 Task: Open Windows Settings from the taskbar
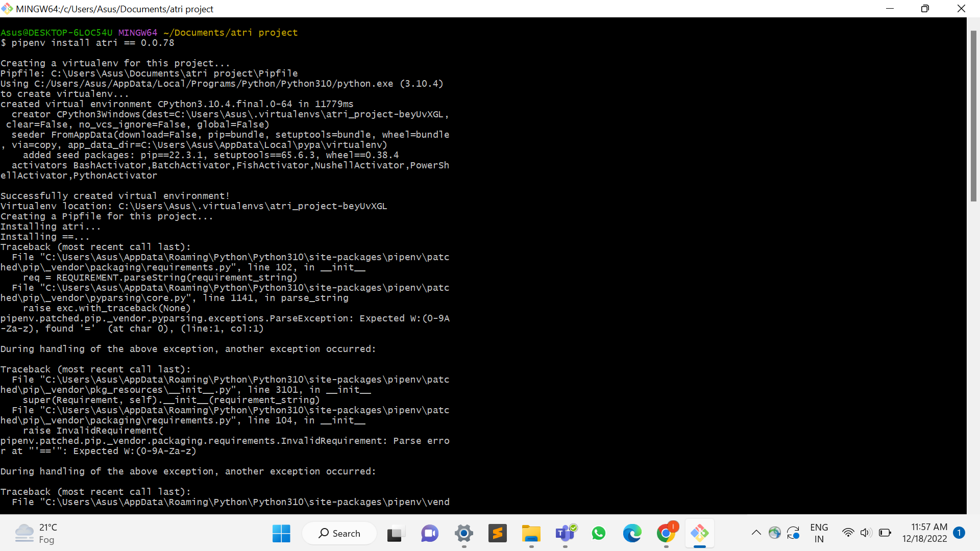[464, 533]
